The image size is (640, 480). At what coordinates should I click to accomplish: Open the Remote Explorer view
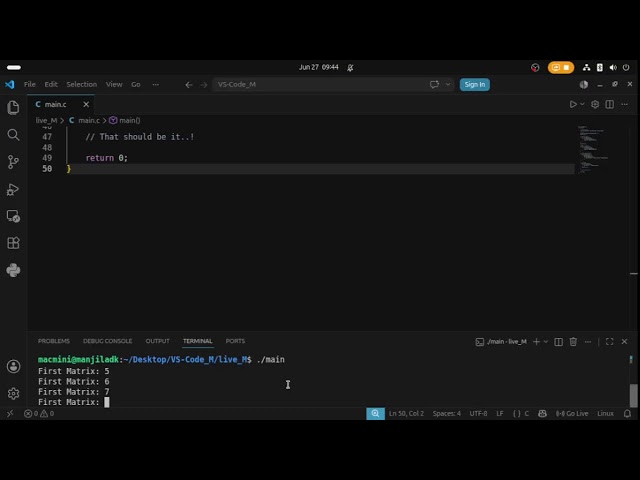pyautogui.click(x=13, y=216)
